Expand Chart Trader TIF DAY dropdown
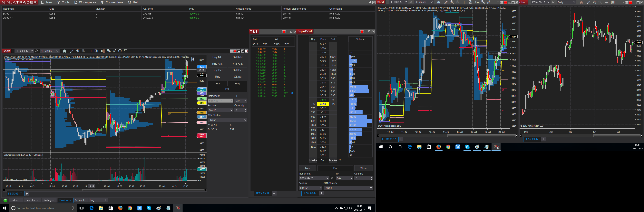This screenshot has width=644, height=212. (x=241, y=101)
